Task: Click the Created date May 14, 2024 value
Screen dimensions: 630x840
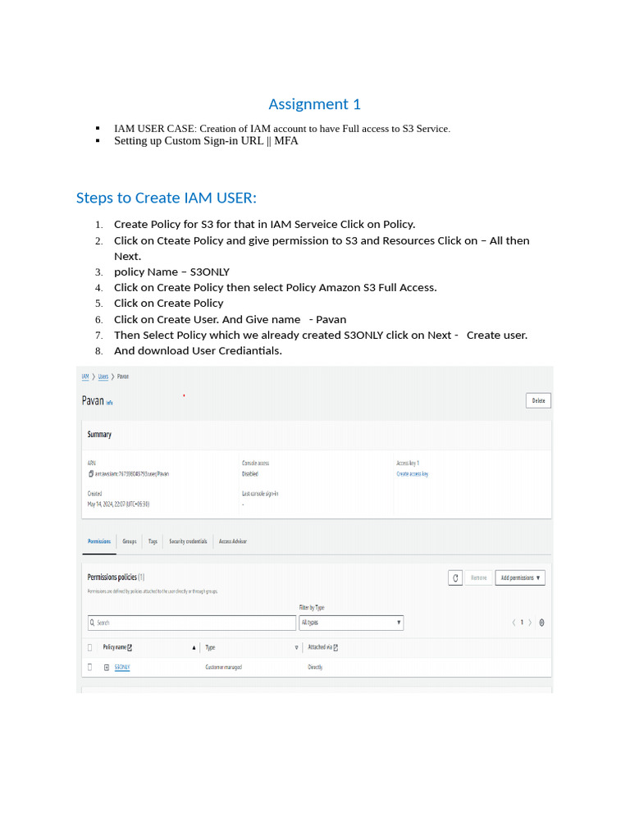Action: click(x=118, y=504)
